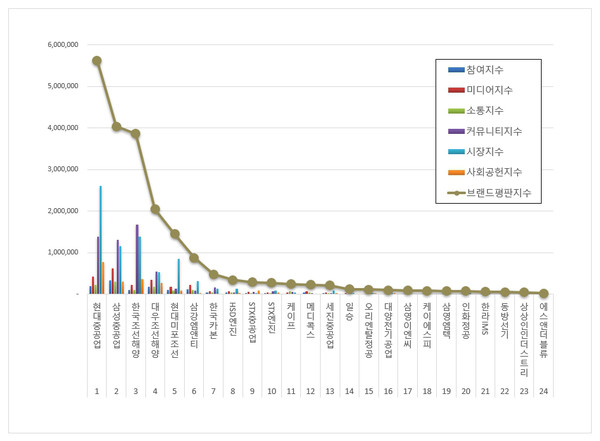Select the line data point for 한국조선해양
Image resolution: width=600 pixels, height=441 pixels.
point(136,134)
